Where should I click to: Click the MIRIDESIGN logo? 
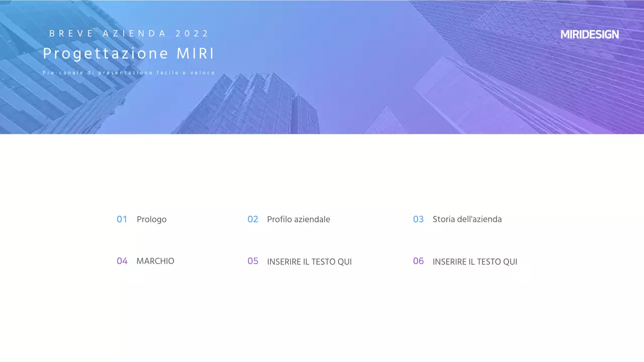click(589, 34)
